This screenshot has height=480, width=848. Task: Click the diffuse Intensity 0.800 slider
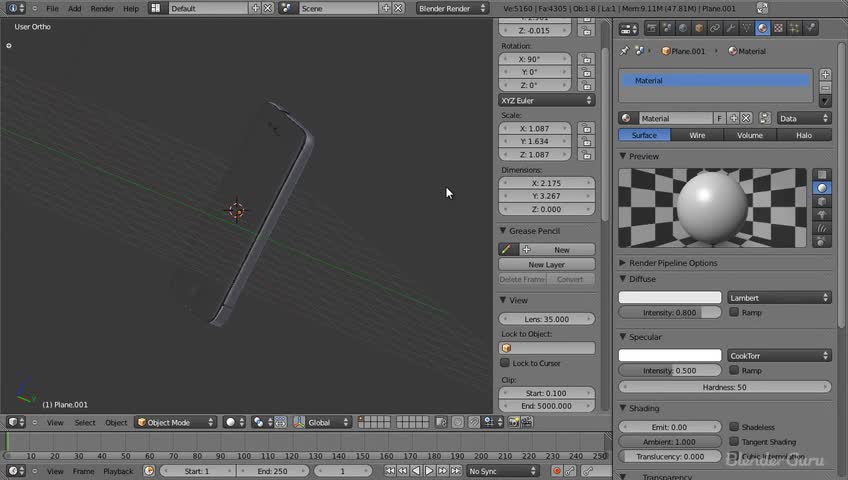[x=670, y=312]
